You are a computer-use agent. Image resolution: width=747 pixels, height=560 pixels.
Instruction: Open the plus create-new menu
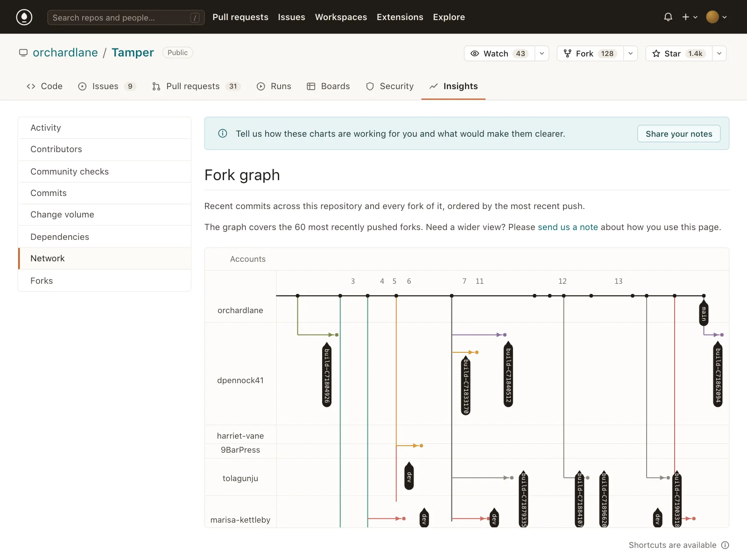click(x=690, y=17)
